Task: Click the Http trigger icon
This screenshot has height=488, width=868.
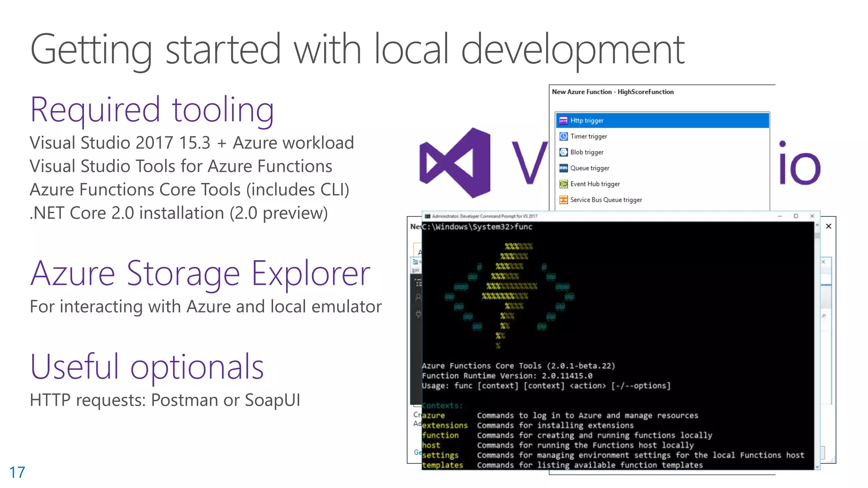Action: coord(563,121)
